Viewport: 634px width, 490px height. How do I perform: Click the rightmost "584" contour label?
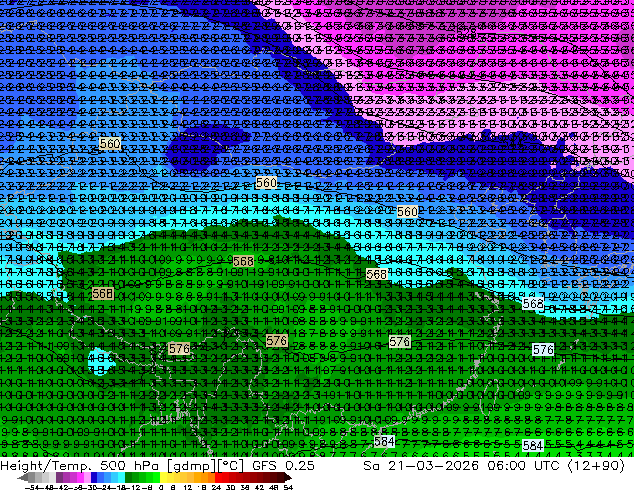tap(533, 446)
